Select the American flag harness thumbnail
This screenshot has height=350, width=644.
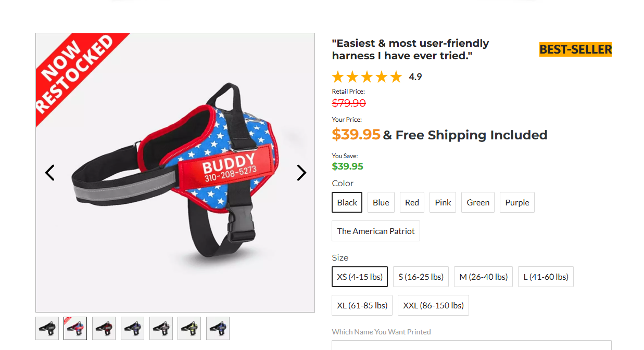[75, 329]
